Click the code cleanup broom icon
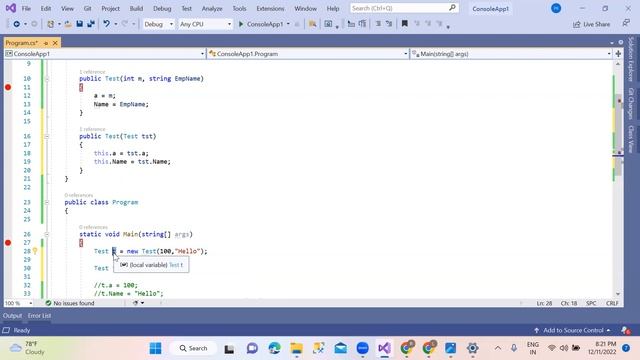Image resolution: width=640 pixels, height=360 pixels. [136, 303]
